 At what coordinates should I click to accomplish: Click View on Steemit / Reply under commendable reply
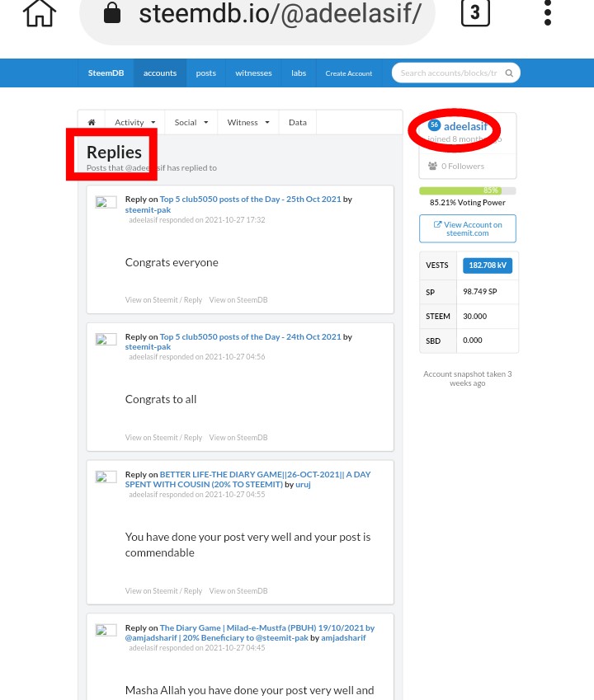tap(163, 590)
